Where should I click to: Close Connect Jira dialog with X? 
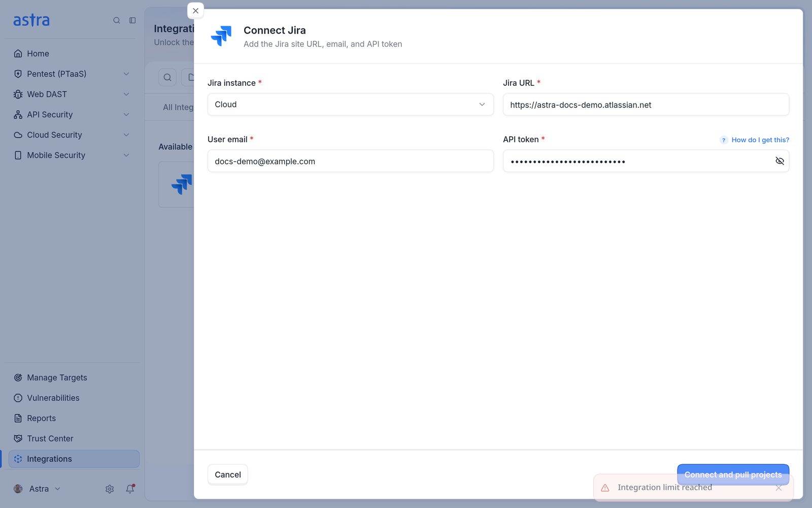tap(195, 11)
